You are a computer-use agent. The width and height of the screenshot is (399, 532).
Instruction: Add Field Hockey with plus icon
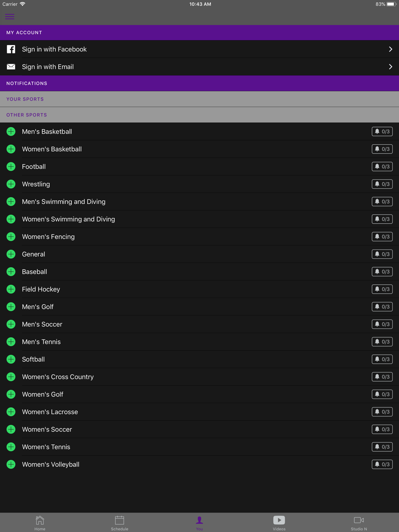pyautogui.click(x=11, y=290)
